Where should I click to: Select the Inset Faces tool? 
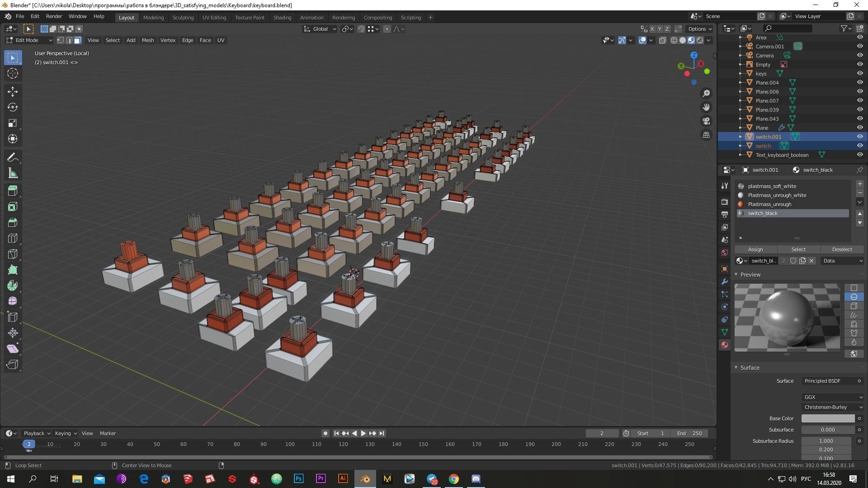13,206
